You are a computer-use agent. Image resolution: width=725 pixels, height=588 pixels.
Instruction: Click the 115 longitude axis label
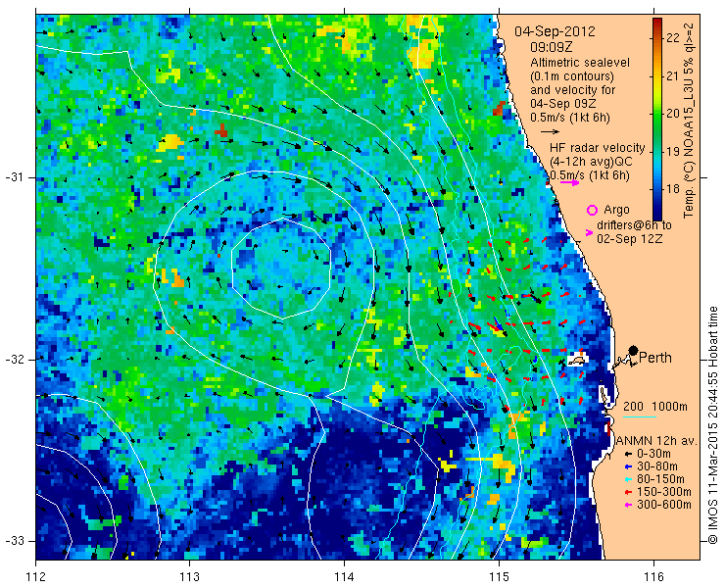(x=499, y=577)
